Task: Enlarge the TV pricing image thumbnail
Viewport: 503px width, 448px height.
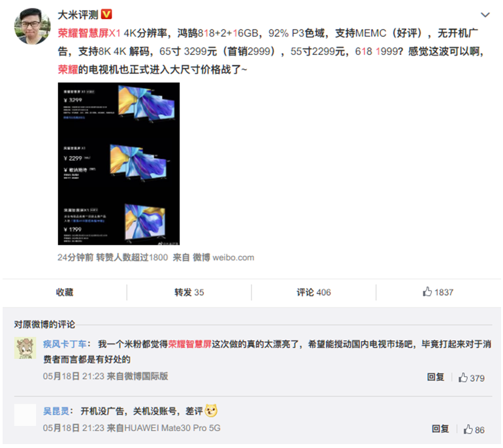Action: [119, 163]
